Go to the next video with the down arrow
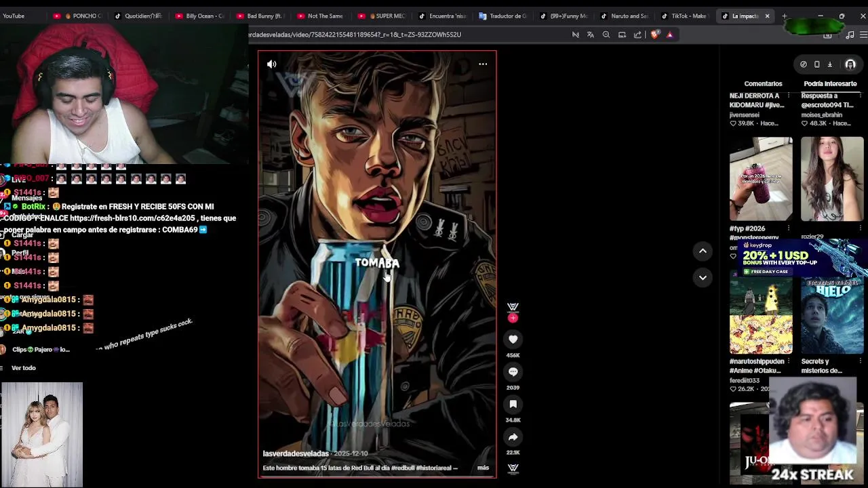The width and height of the screenshot is (868, 488). pyautogui.click(x=703, y=277)
